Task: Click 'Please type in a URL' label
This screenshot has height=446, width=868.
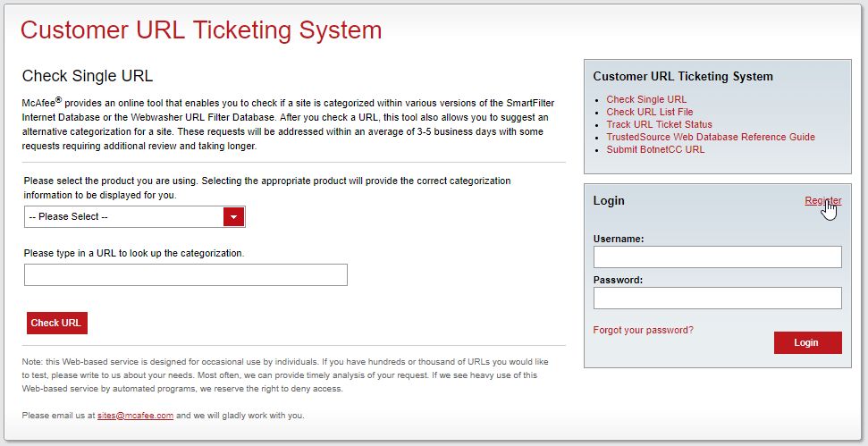Action: point(133,254)
